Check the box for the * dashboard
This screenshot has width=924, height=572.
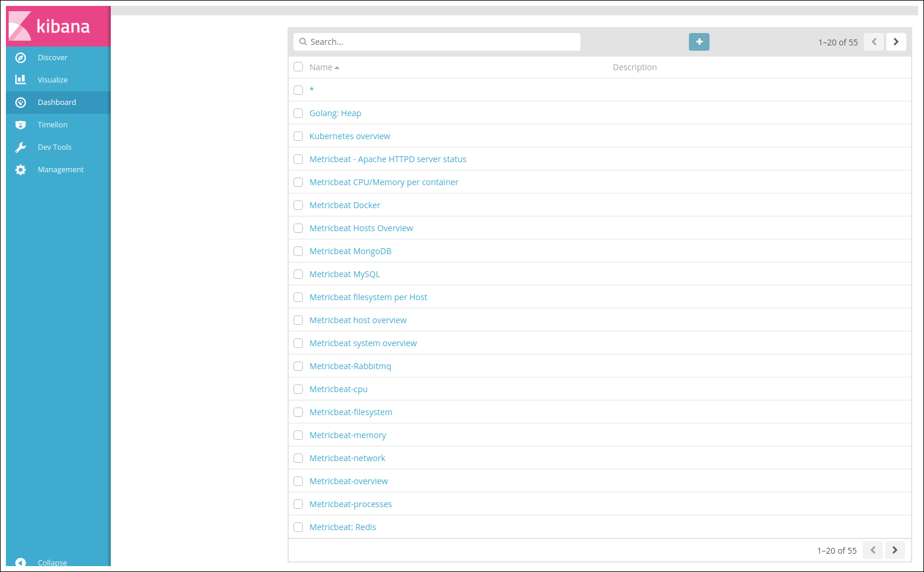click(x=298, y=90)
